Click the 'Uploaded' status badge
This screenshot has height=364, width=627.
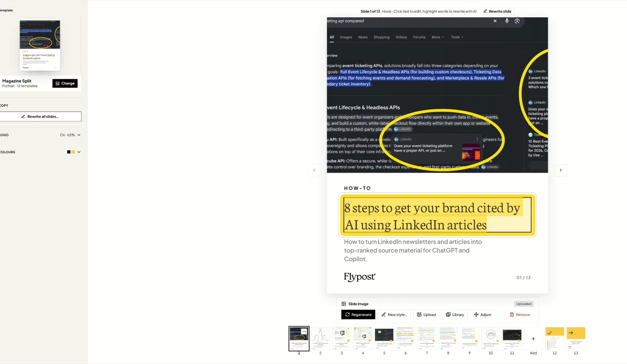(x=524, y=304)
